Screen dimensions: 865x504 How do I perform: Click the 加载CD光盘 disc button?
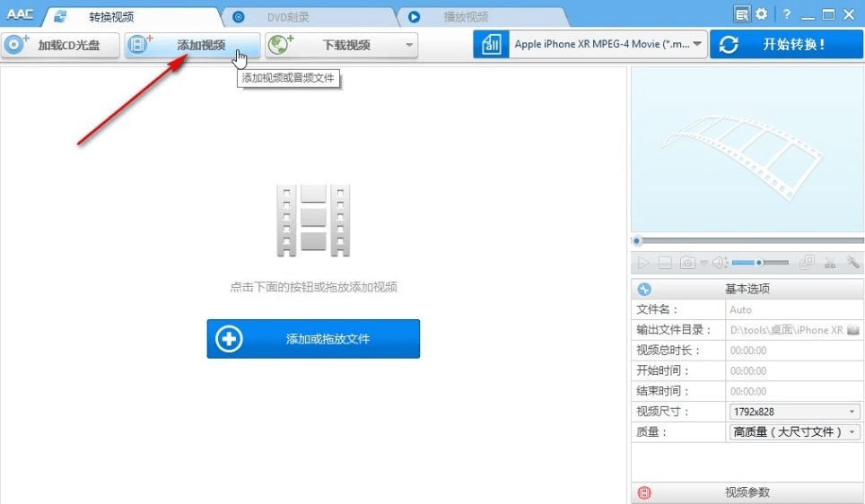point(60,45)
